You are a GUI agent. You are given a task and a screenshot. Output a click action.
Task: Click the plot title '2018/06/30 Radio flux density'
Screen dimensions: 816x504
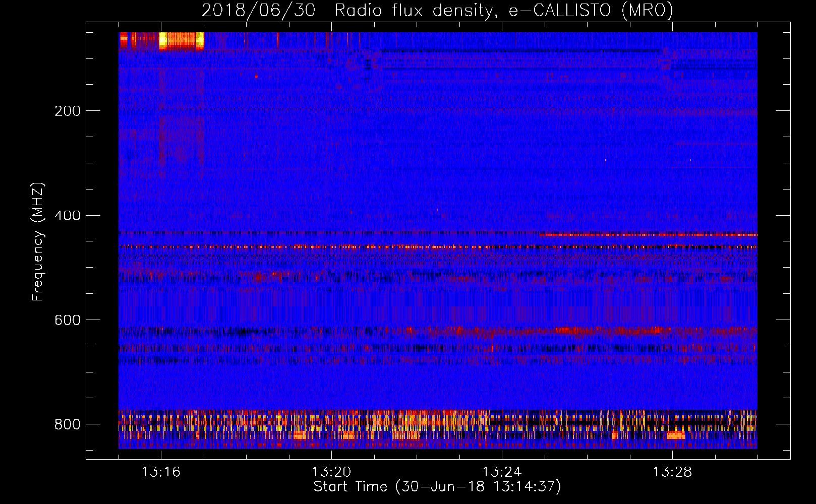pyautogui.click(x=437, y=10)
